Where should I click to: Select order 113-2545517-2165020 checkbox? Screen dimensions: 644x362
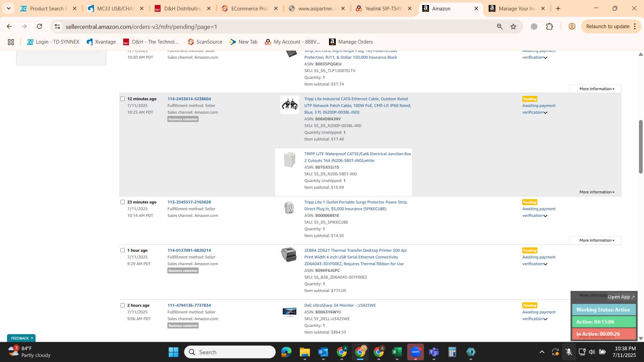click(122, 202)
